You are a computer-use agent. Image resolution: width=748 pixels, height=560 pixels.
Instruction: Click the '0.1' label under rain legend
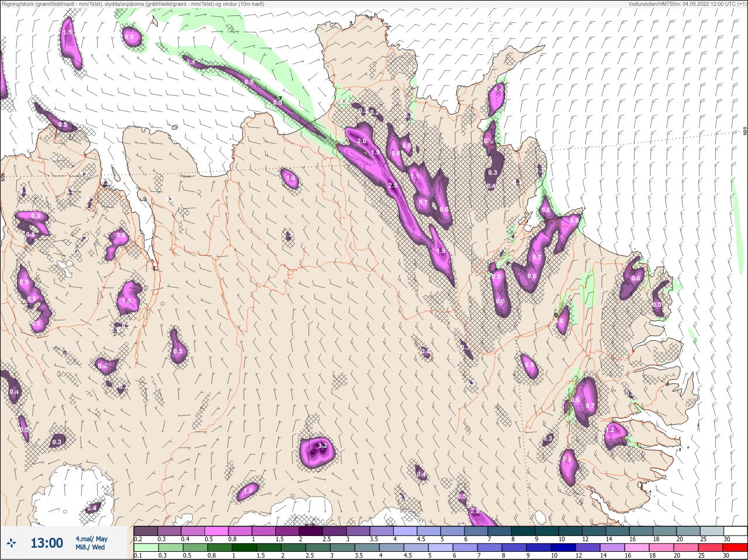(x=137, y=556)
